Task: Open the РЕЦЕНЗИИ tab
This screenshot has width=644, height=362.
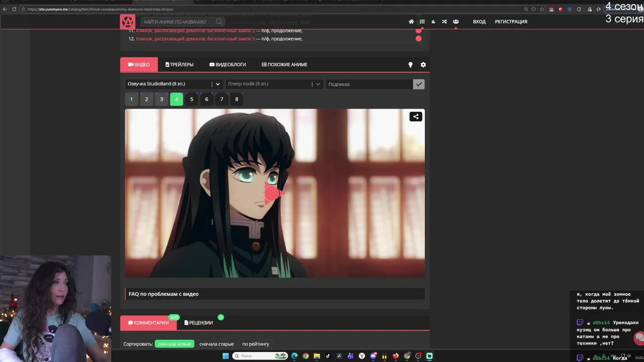Action: click(199, 323)
